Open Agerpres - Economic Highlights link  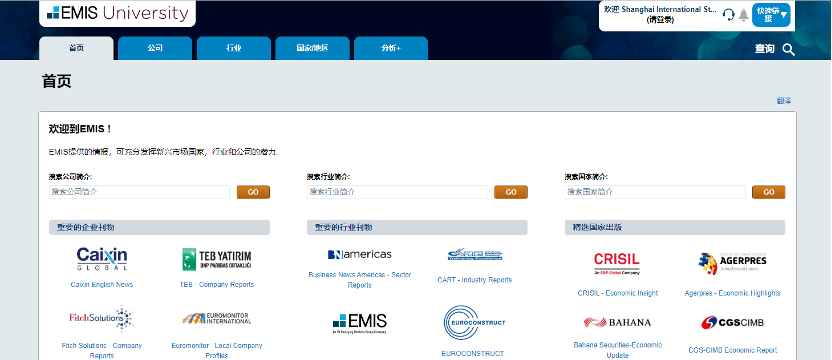point(732,293)
